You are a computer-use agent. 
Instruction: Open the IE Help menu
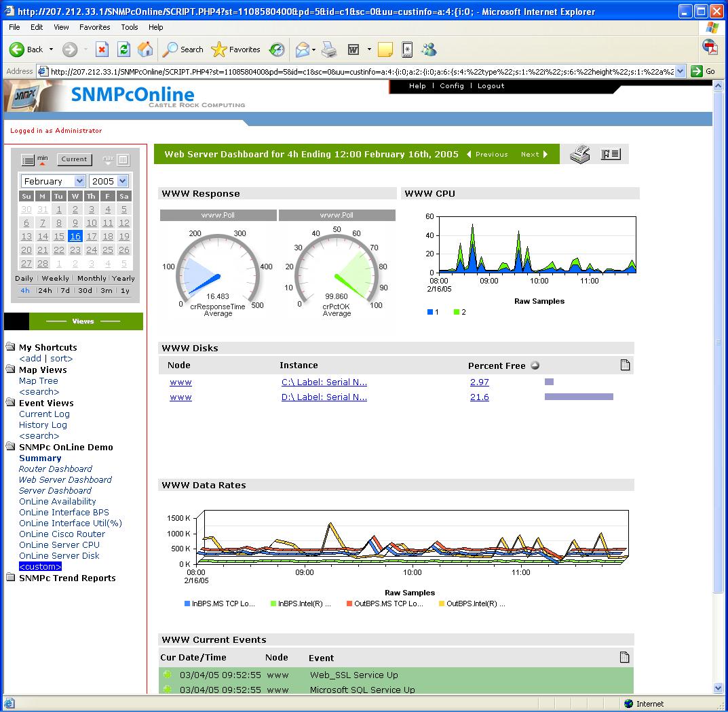[x=155, y=27]
